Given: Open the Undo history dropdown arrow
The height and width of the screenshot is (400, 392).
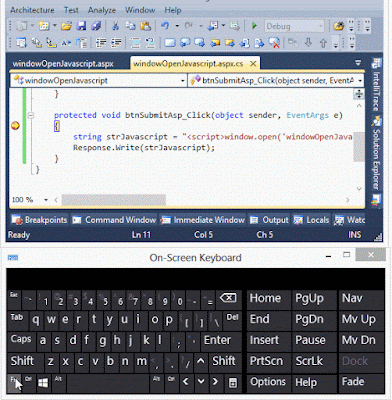Looking at the screenshot, I should [x=177, y=26].
